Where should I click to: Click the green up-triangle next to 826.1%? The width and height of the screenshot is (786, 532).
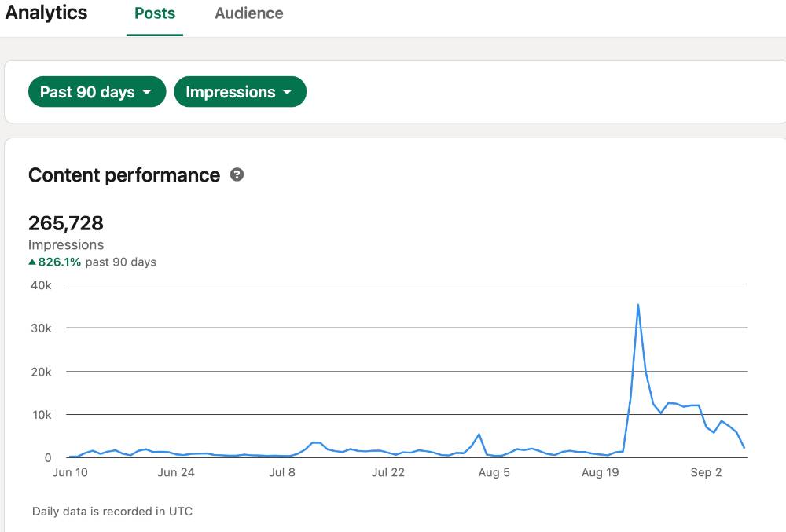(x=32, y=262)
